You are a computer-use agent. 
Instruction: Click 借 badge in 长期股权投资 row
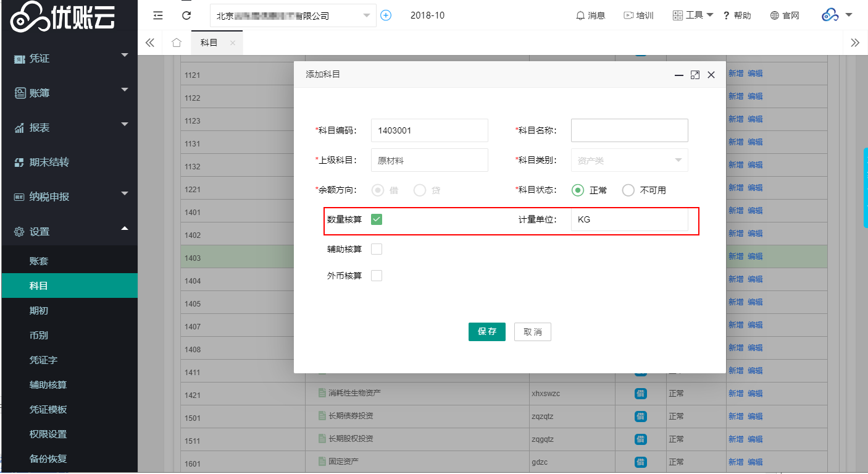click(x=641, y=439)
